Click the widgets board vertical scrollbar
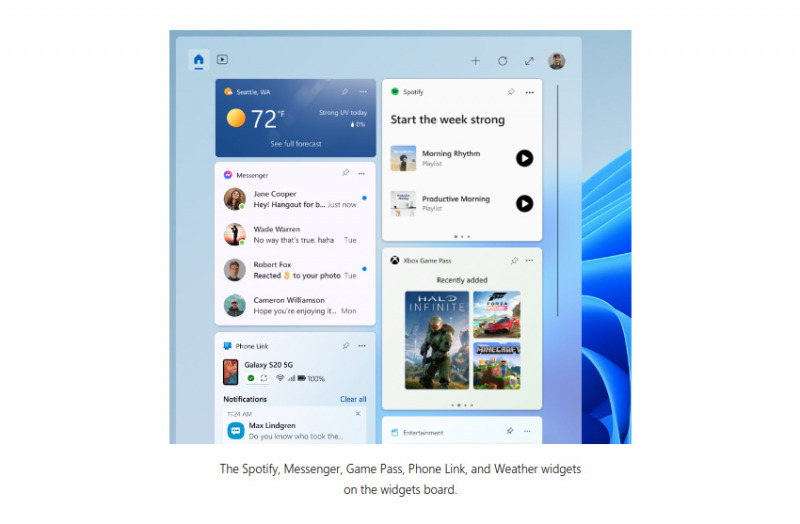This screenshot has width=800, height=524. coord(558,201)
